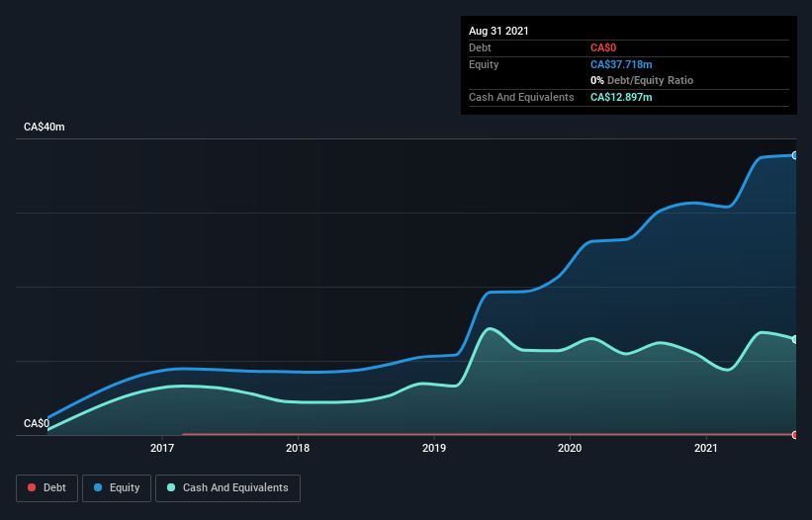Screen dimensions: 812x520
Task: Click the CA$40m y-axis label
Action: click(x=45, y=127)
